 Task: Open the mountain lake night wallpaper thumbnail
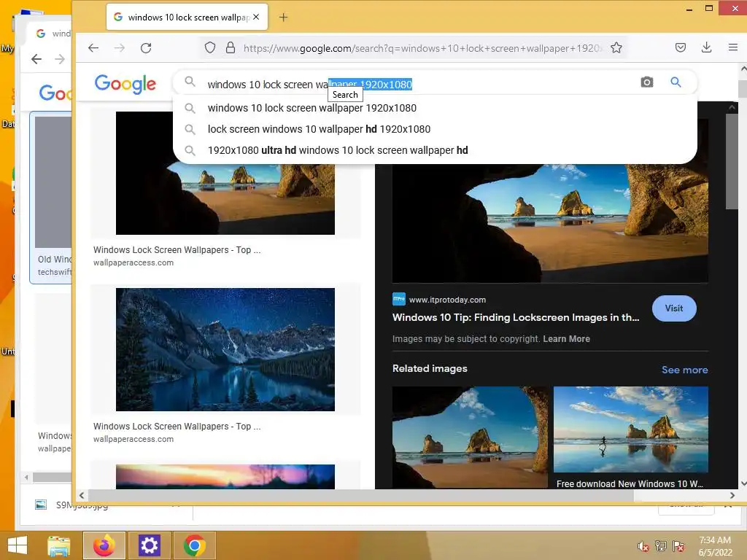[225, 349]
